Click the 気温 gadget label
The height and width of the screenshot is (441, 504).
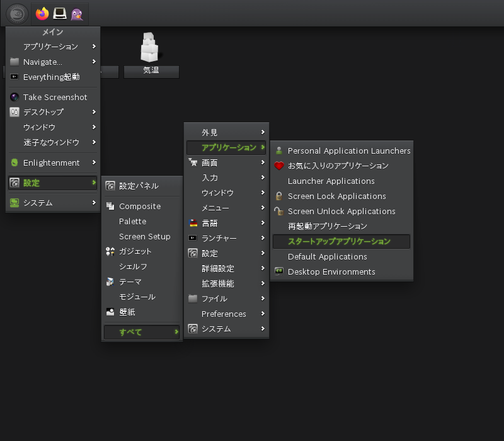151,70
